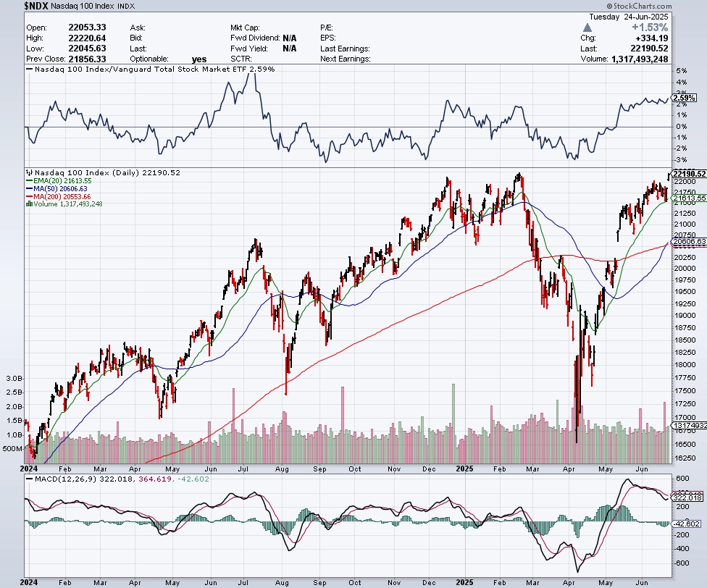Click the Nasdaq 100 Index daily candlestick icon
Screen dimensions: 707x588
point(30,172)
